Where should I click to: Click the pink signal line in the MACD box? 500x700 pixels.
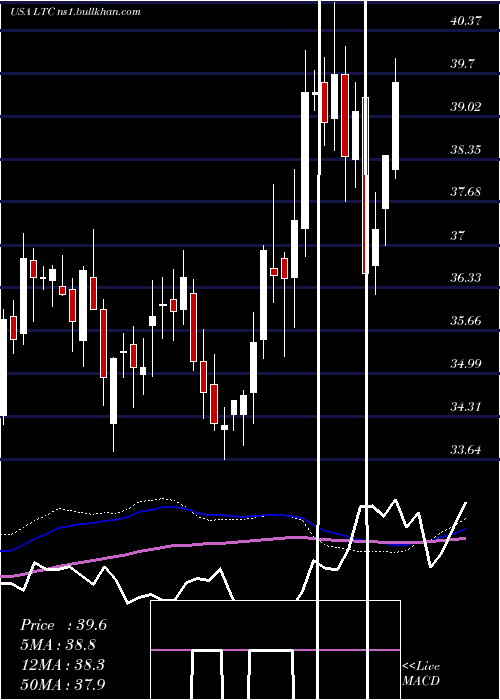(275, 650)
